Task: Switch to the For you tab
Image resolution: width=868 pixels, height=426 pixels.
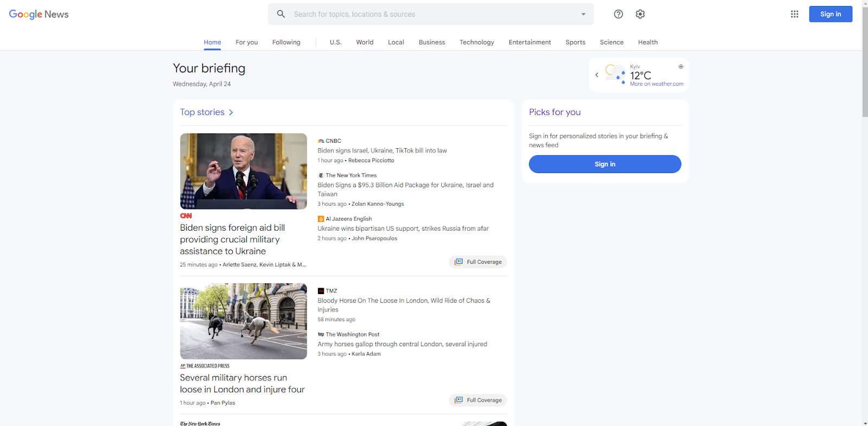Action: (246, 42)
